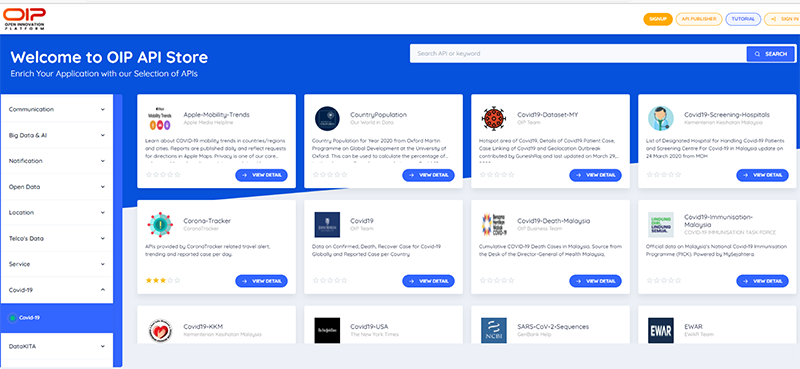Screen dimensions: 800x369
Task: Click 'GenBank Help' publisher text
Action: [534, 334]
